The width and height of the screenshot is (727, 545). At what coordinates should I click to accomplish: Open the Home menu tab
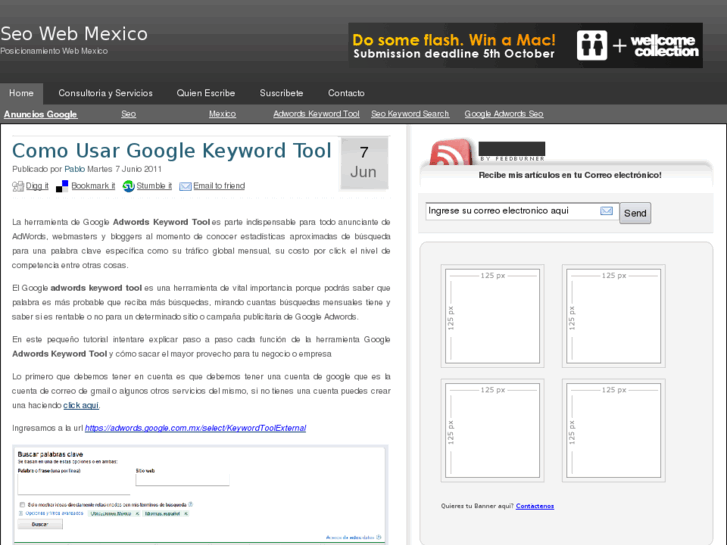click(21, 93)
